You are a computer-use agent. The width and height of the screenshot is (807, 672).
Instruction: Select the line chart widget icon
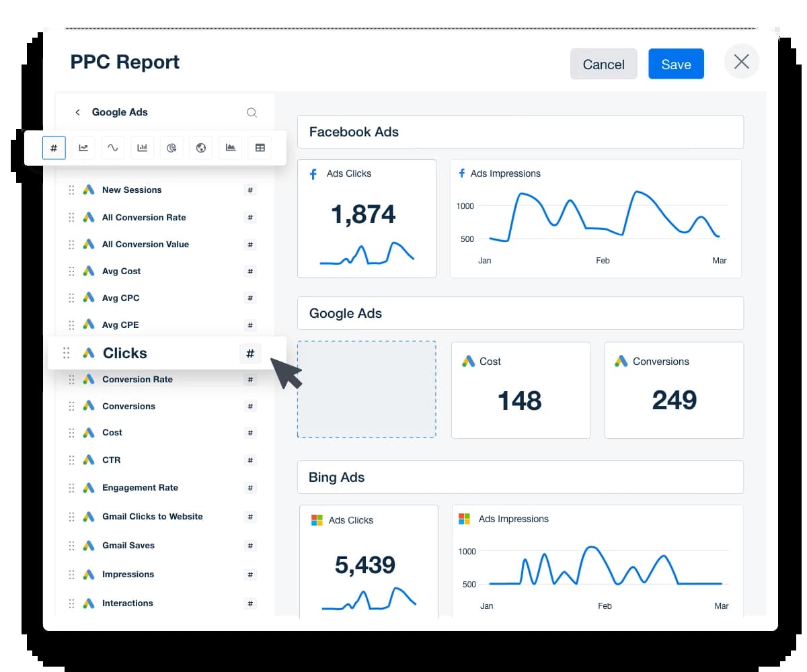pos(83,148)
